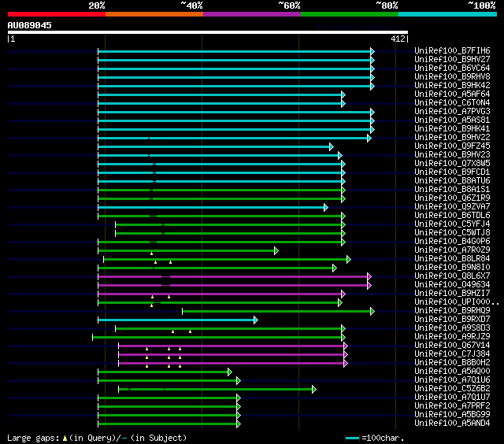The width and height of the screenshot is (504, 444).
Task: Click the 412 query end position label
Action: (398, 39)
